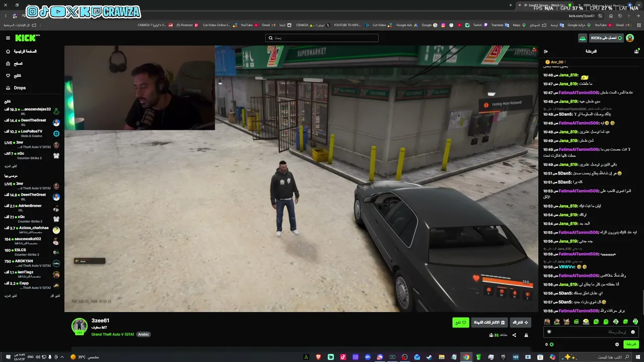Image resolution: width=644 pixels, height=362 pixels.
Task: Click the address bar showing kick.com/3zee61
Action: pyautogui.click(x=582, y=16)
